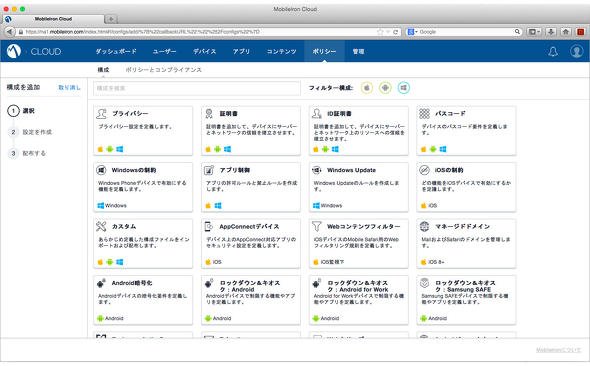Select the アプリ制御 card icon
Viewport: 590px width, 366px height.
(209, 170)
